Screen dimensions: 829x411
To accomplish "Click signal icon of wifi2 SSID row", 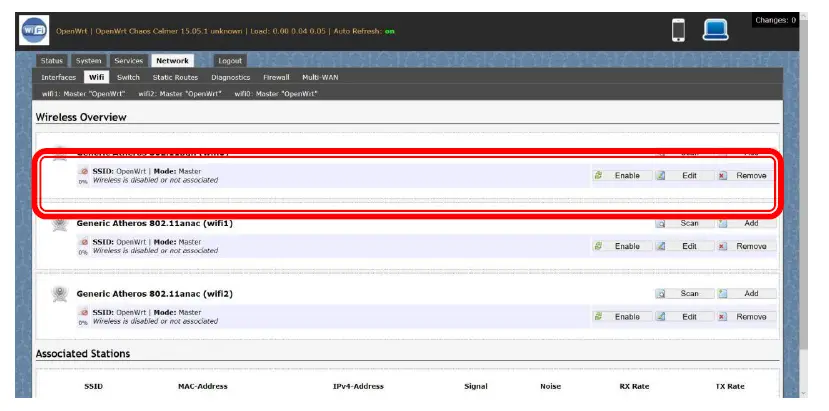I will coord(84,315).
